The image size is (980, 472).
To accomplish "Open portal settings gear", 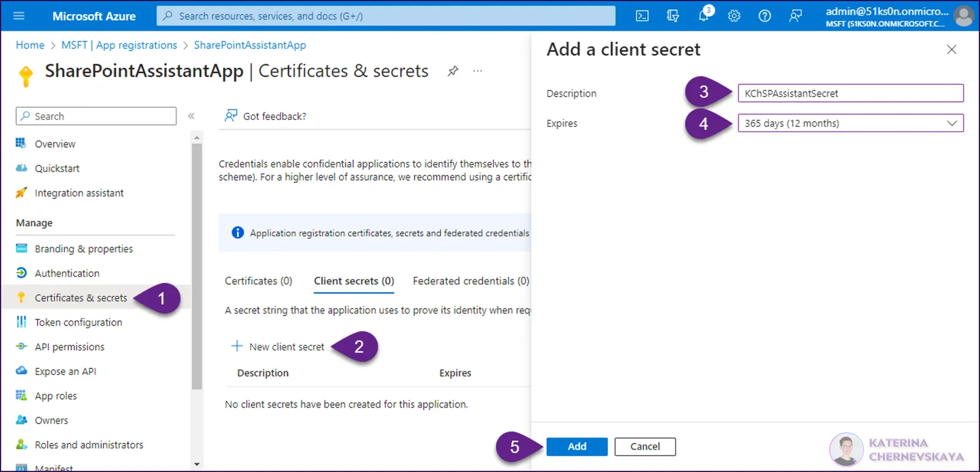I will [x=734, y=16].
